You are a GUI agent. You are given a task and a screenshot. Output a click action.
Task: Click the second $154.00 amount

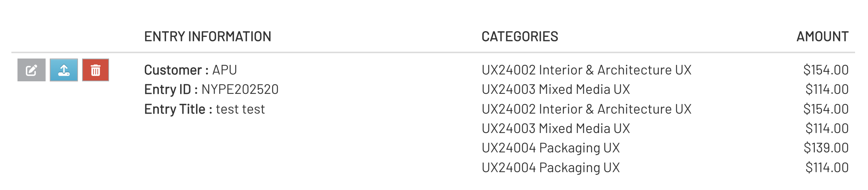(x=826, y=109)
